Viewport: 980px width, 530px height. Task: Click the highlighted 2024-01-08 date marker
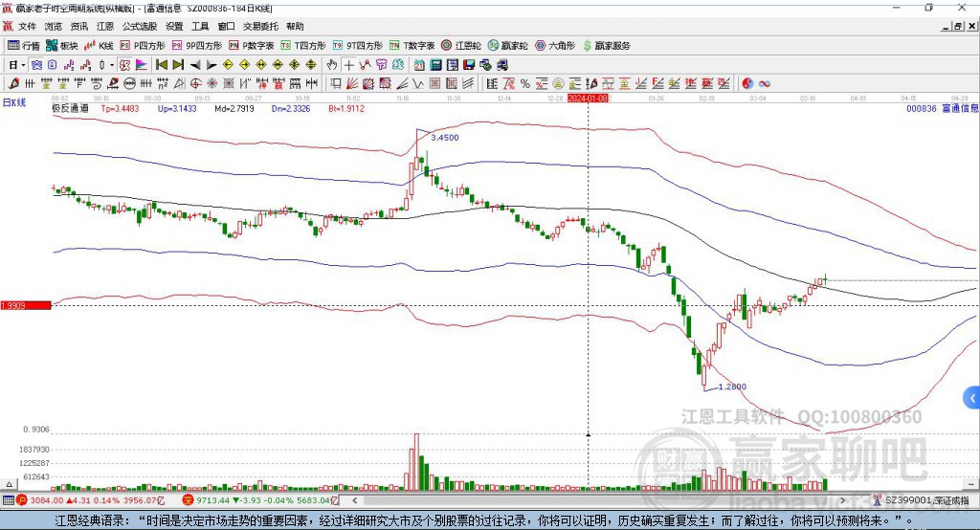pyautogui.click(x=588, y=98)
